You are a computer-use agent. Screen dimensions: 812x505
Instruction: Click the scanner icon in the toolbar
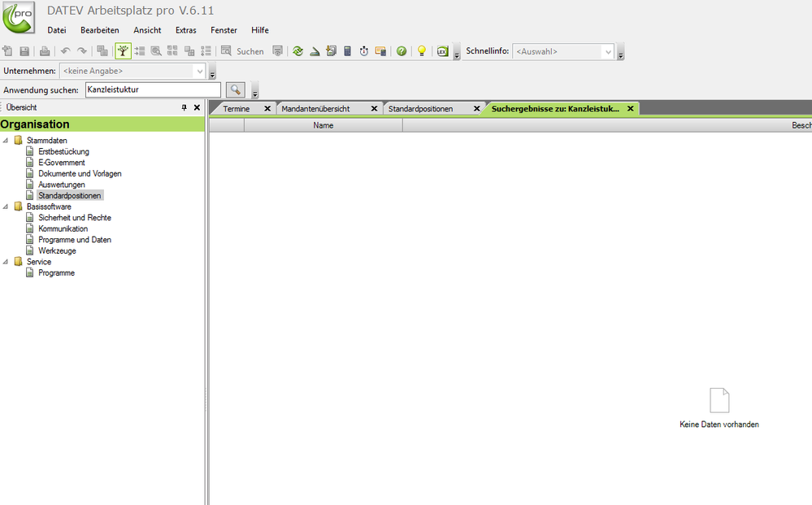point(315,50)
